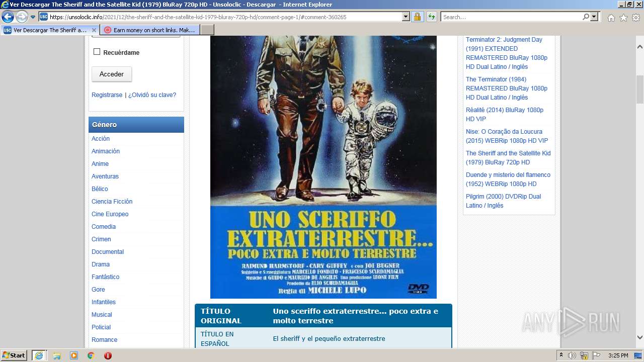Open the Windows Start menu
This screenshot has height=362, width=644.
click(14, 355)
